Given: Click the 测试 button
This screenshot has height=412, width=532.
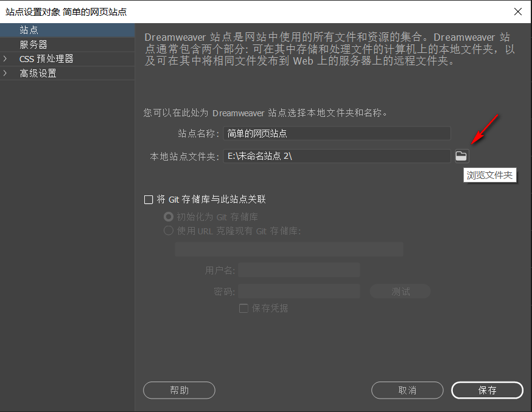Looking at the screenshot, I should click(x=401, y=292).
